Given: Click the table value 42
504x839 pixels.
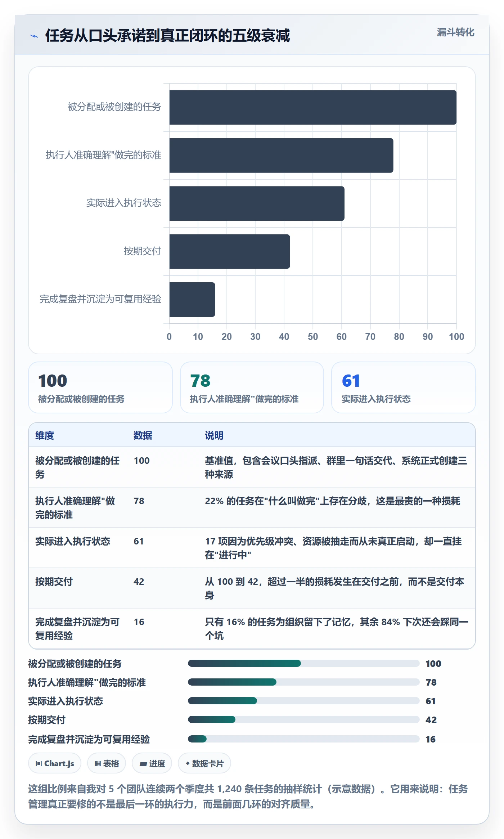Looking at the screenshot, I should point(139,582).
